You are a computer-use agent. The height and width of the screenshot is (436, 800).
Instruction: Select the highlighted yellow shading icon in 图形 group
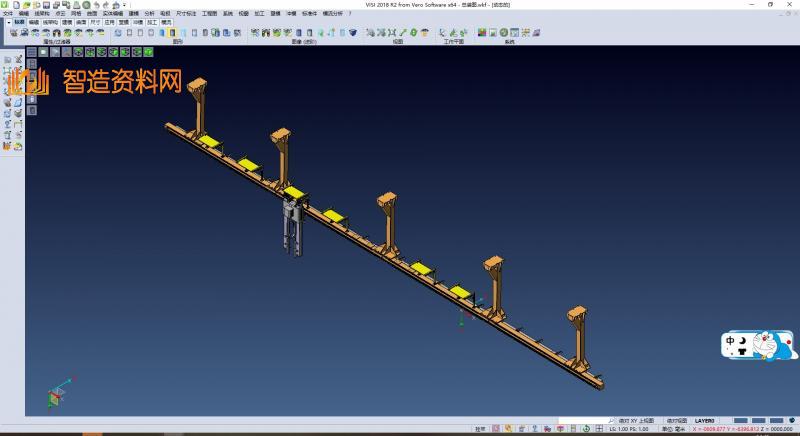[x=173, y=32]
